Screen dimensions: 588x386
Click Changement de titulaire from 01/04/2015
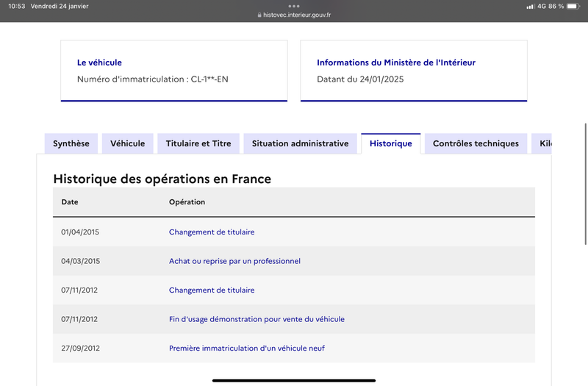tap(212, 232)
